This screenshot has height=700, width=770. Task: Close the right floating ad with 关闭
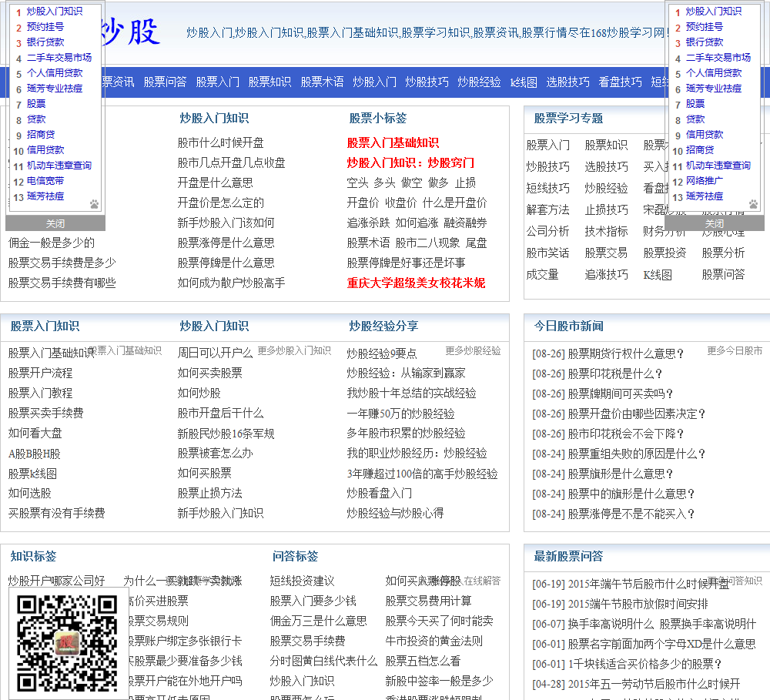(x=714, y=223)
